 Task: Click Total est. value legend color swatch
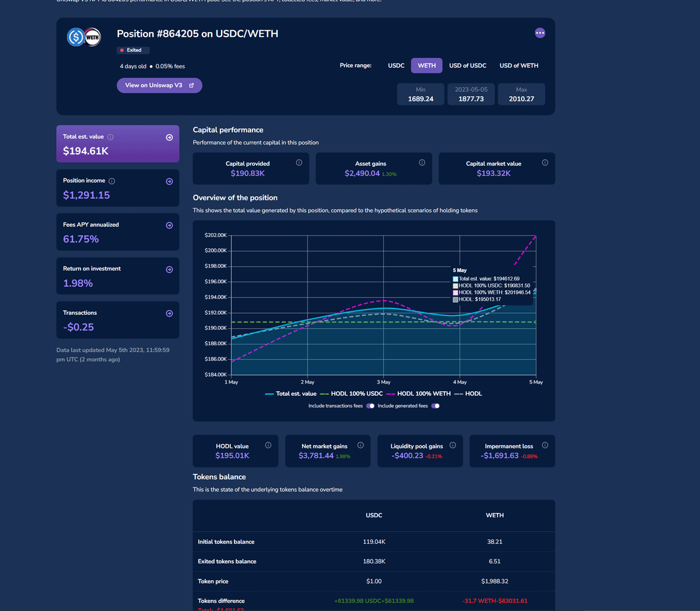click(x=269, y=394)
